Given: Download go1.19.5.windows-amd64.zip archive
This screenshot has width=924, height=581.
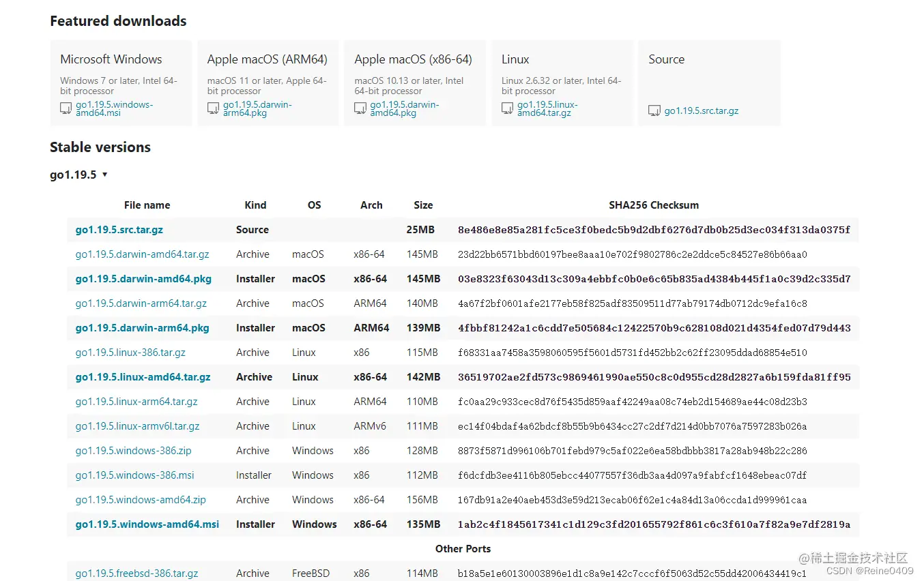Looking at the screenshot, I should 141,500.
